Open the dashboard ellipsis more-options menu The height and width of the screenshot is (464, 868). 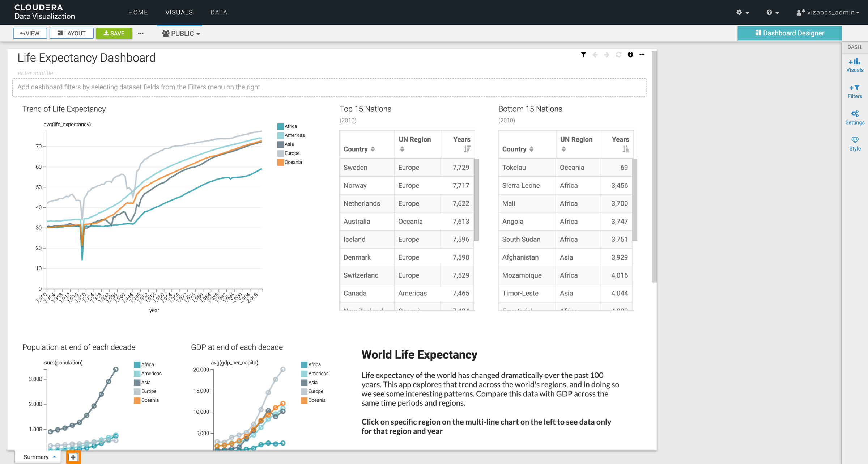click(642, 55)
